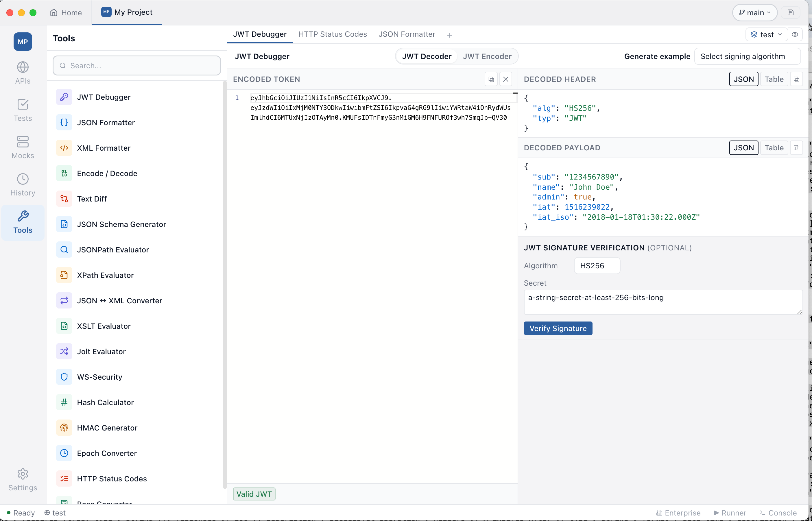Click the Verify Signature button

[558, 328]
